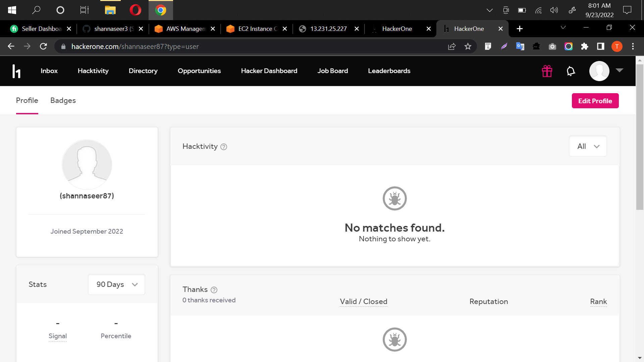The height and width of the screenshot is (362, 644).
Task: Click the share page icon in address bar
Action: pyautogui.click(x=452, y=47)
